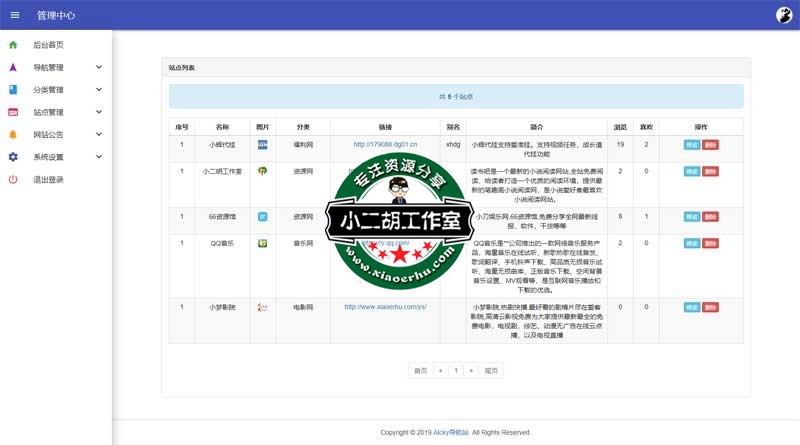Click the power icon beside 退出登录

point(13,180)
